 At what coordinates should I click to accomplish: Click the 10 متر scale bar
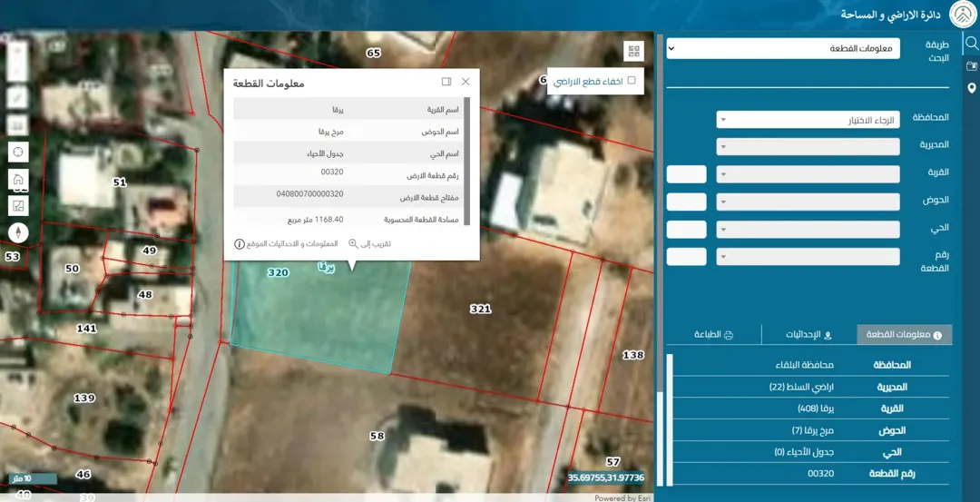click(33, 479)
